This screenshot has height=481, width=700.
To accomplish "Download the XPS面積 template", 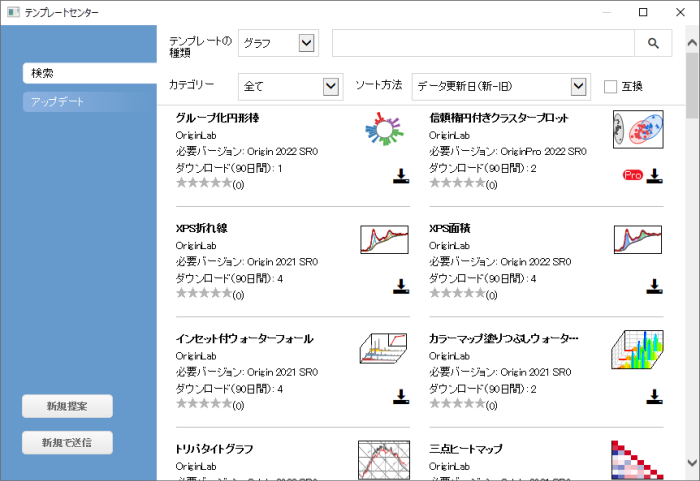I will [x=654, y=286].
